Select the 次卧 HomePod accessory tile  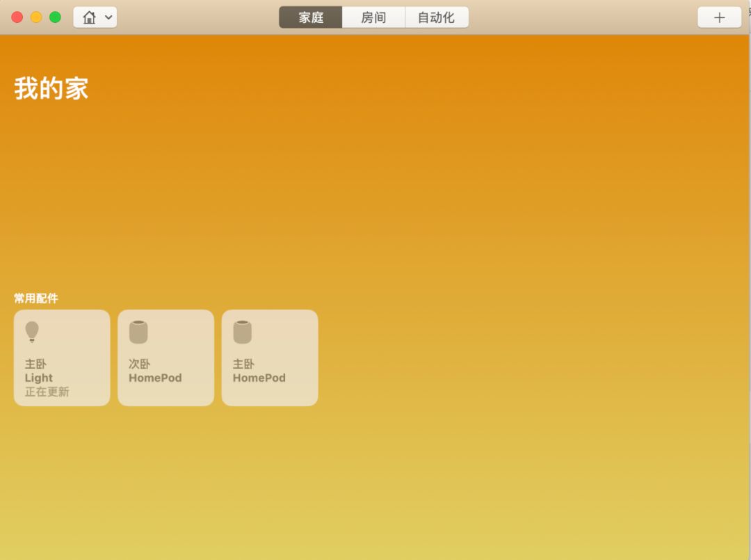point(165,358)
